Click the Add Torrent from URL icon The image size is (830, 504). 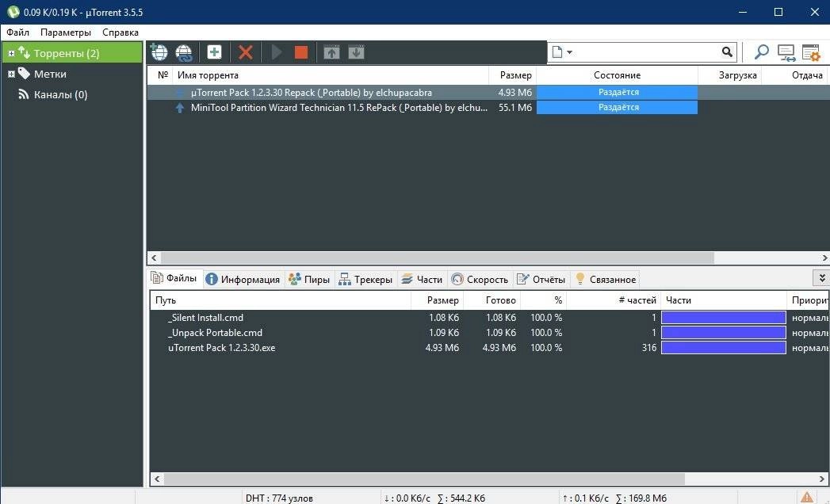[159, 52]
